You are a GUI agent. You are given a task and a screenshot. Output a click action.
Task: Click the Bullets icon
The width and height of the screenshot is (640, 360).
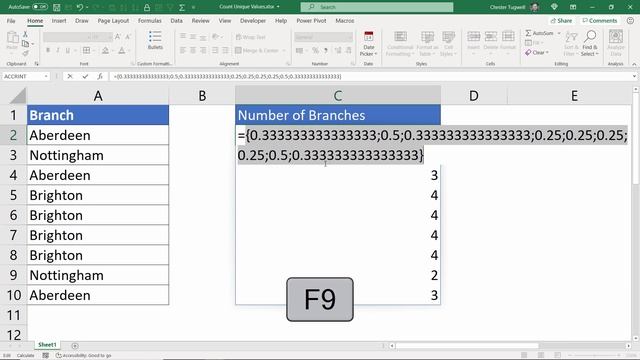[x=155, y=40]
